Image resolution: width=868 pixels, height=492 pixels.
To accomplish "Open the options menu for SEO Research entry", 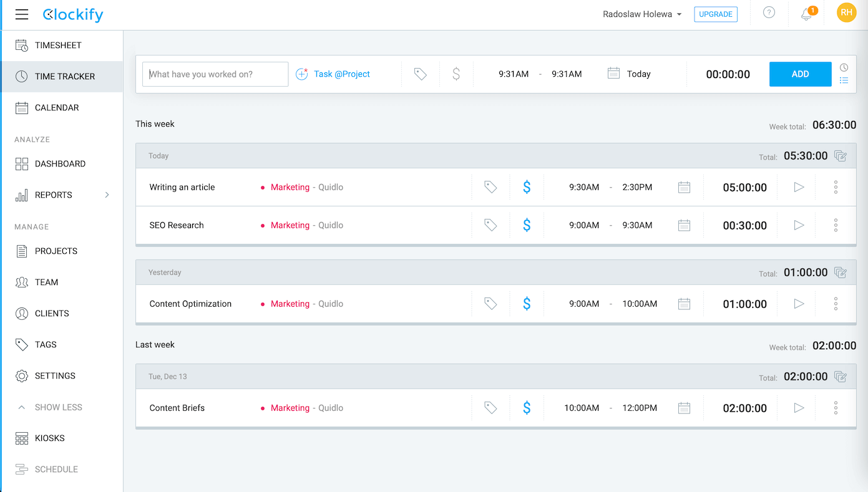I will (x=836, y=225).
